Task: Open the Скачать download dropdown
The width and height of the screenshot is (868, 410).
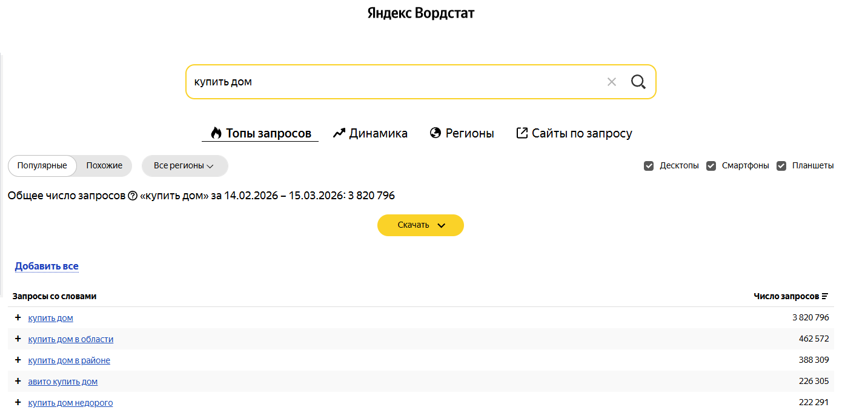Action: [420, 225]
